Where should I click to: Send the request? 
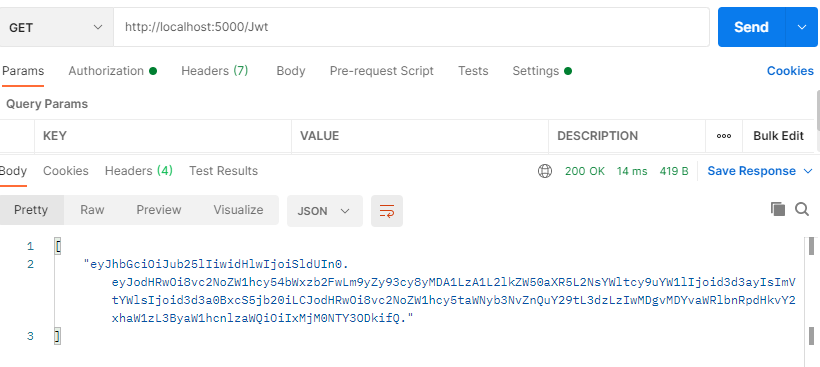(751, 27)
